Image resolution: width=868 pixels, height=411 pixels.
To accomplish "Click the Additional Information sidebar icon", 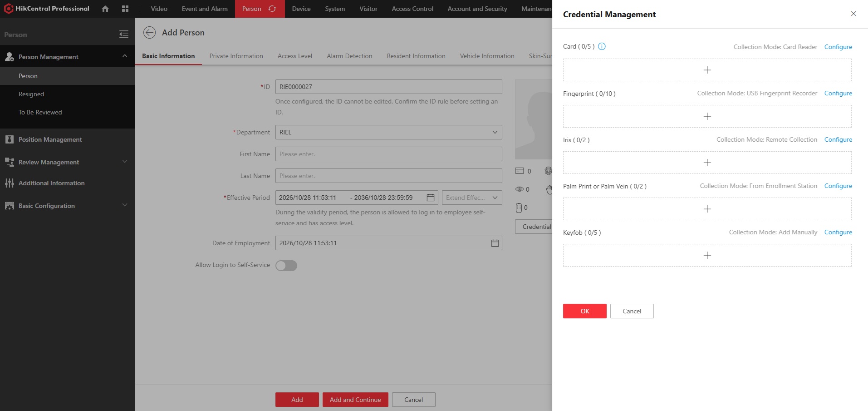I will click(10, 183).
